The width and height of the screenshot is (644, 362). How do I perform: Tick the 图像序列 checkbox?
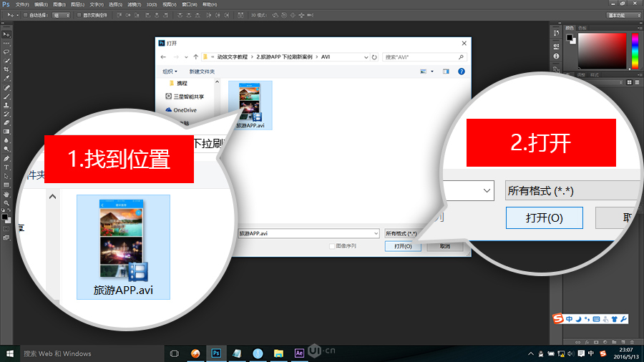331,245
